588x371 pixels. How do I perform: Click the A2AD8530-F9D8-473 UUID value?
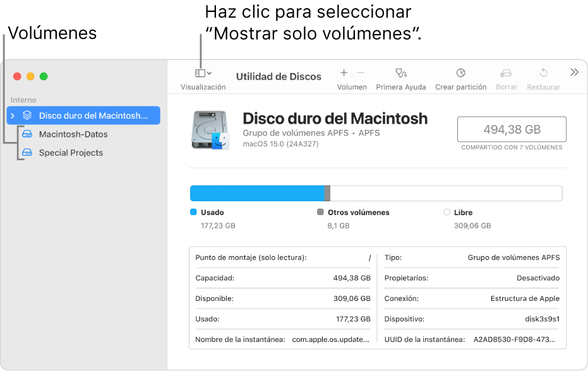(x=514, y=339)
